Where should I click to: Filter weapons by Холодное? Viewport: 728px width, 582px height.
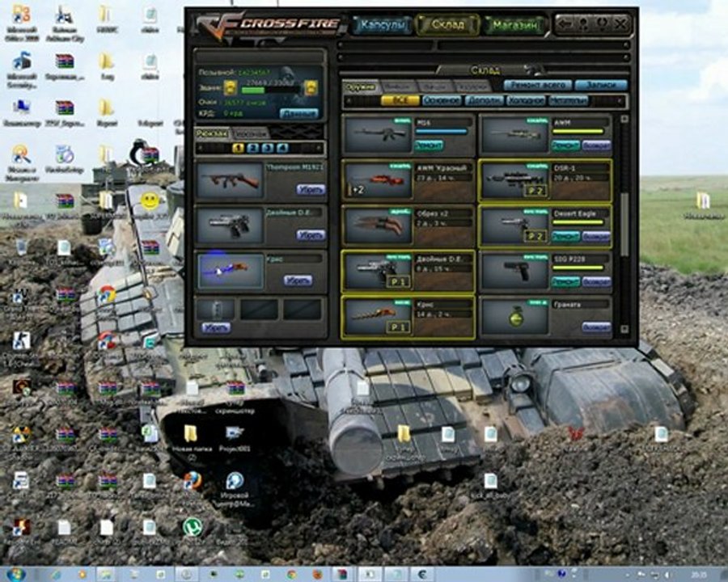coord(526,100)
